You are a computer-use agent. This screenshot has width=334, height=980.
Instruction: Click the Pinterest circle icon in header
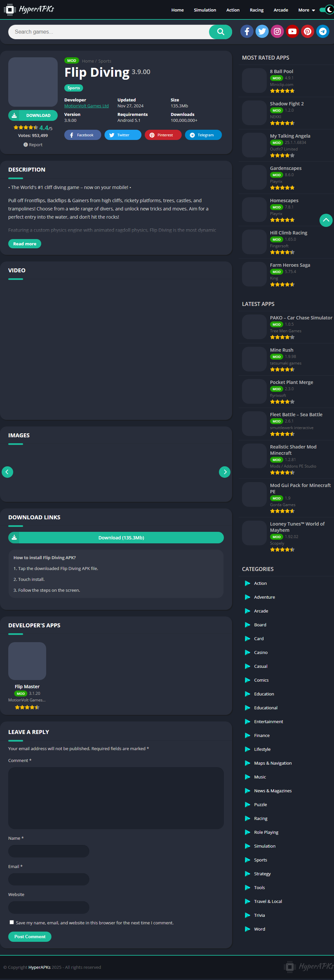[307, 32]
